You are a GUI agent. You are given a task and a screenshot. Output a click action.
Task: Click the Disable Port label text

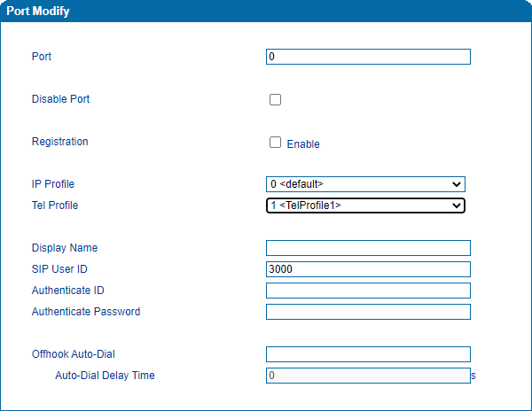point(60,99)
